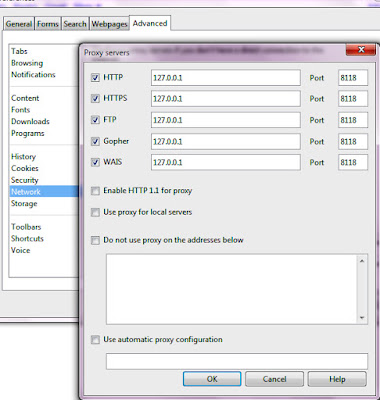
Task: Click the FTP port field
Action: tap(353, 120)
